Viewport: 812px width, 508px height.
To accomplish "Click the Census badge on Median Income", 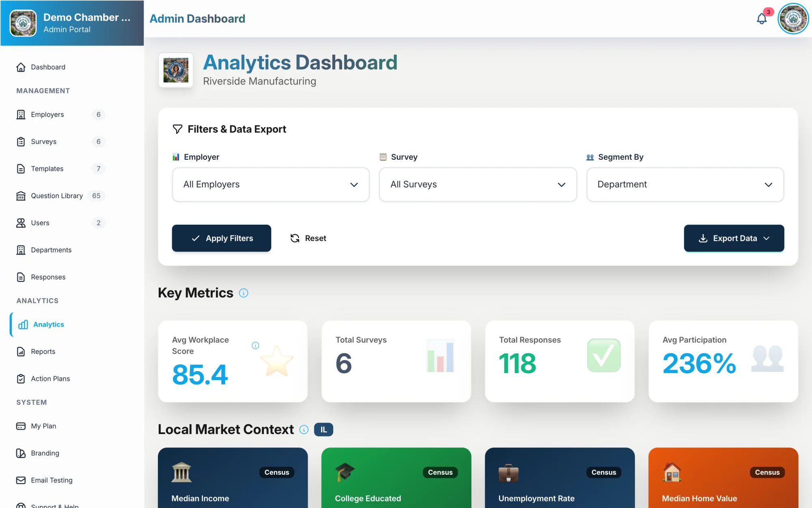I will point(277,472).
